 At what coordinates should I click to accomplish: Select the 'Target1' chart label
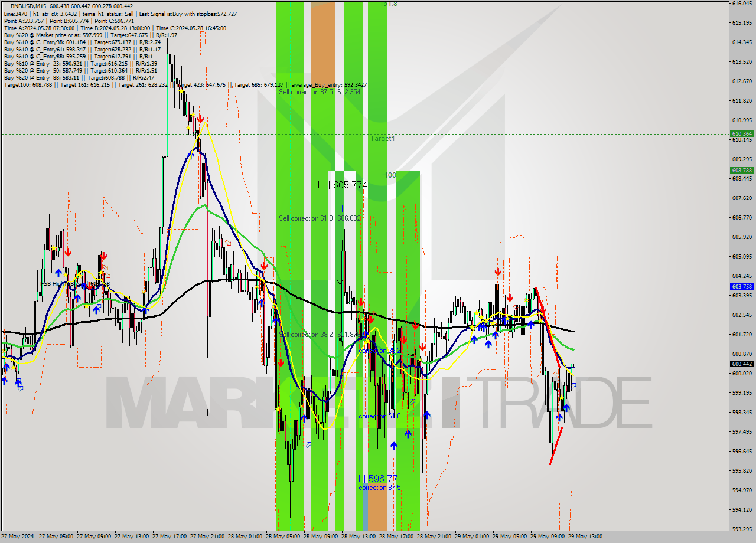tap(383, 139)
